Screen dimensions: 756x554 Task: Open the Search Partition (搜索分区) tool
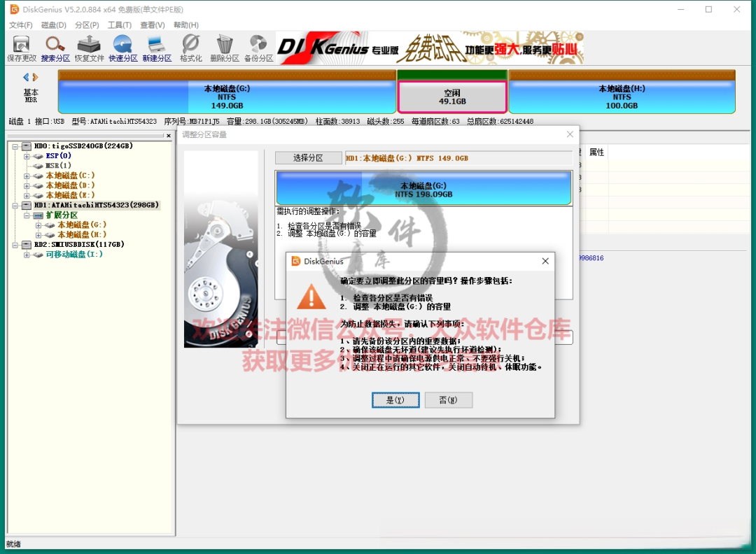55,49
